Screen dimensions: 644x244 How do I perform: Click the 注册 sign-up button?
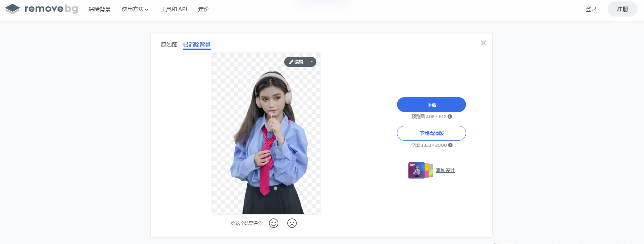pyautogui.click(x=622, y=9)
